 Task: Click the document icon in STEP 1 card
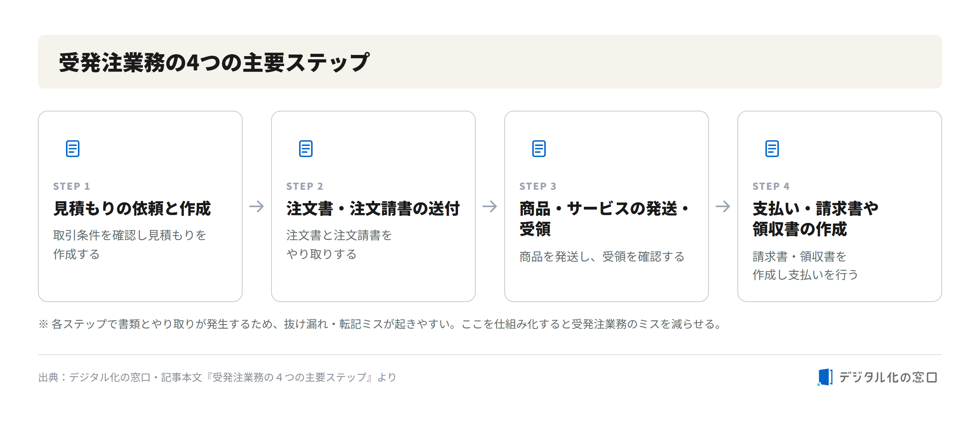pyautogui.click(x=73, y=149)
